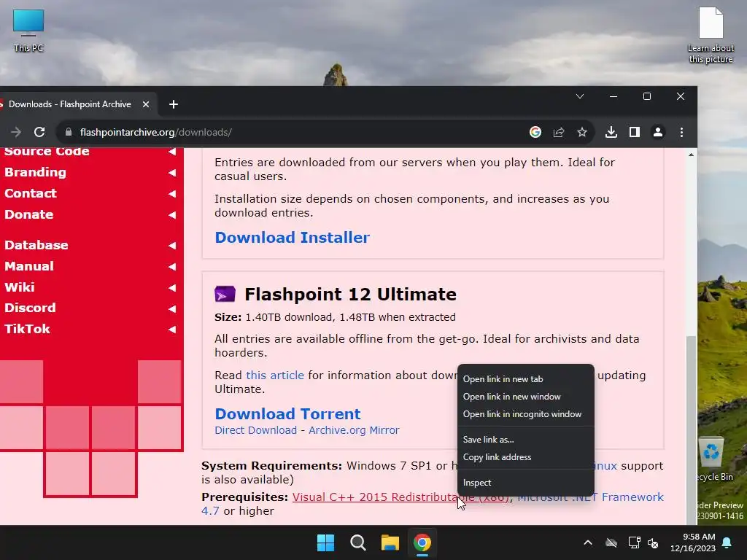The width and height of the screenshot is (747, 560).
Task: Click the arrow beside Contact
Action: click(x=172, y=194)
